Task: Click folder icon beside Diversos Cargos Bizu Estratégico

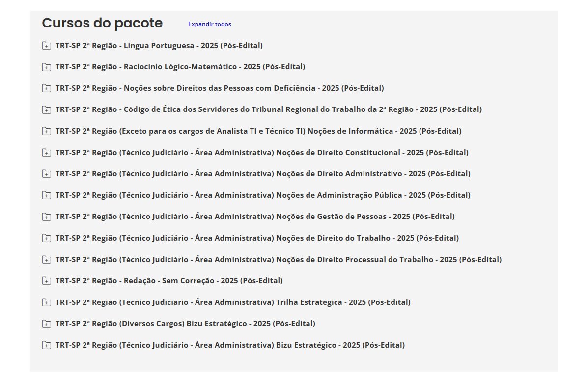Action: [46, 324]
